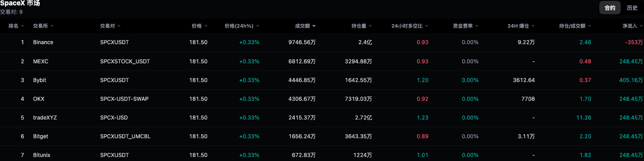Viewport: 644px width, 161px height.
Task: Click tradeXYZ open interest 2.72亿
Action: 363,117
